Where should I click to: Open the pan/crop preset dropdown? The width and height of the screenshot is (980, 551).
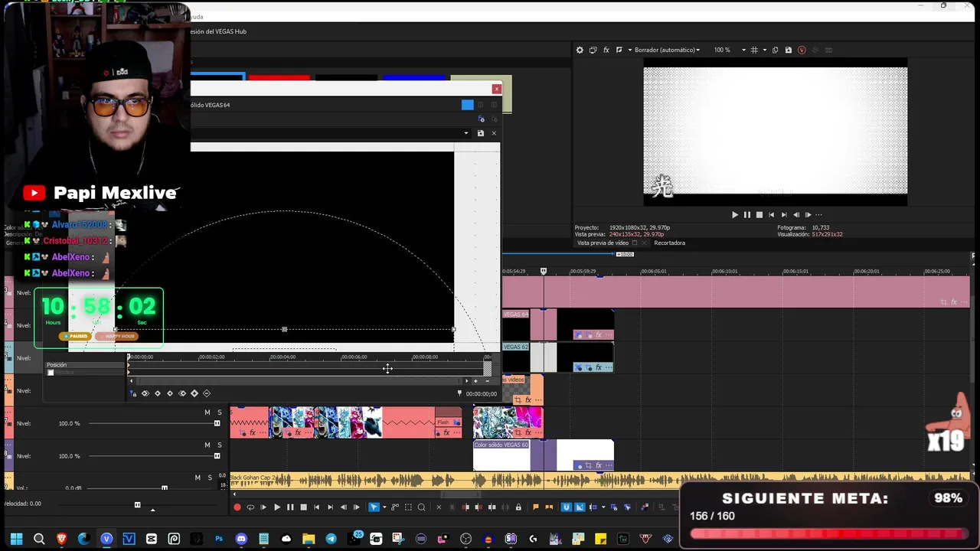click(466, 133)
